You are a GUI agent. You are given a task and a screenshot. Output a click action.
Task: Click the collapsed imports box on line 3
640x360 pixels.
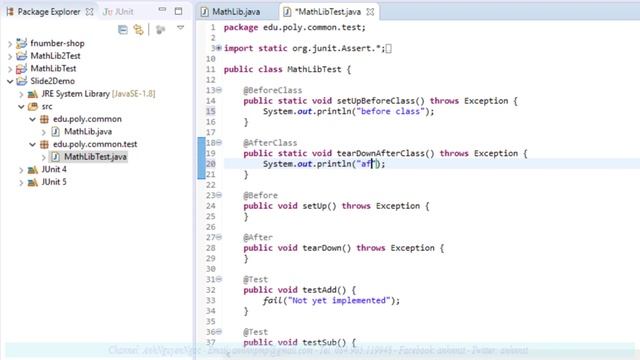(389, 49)
